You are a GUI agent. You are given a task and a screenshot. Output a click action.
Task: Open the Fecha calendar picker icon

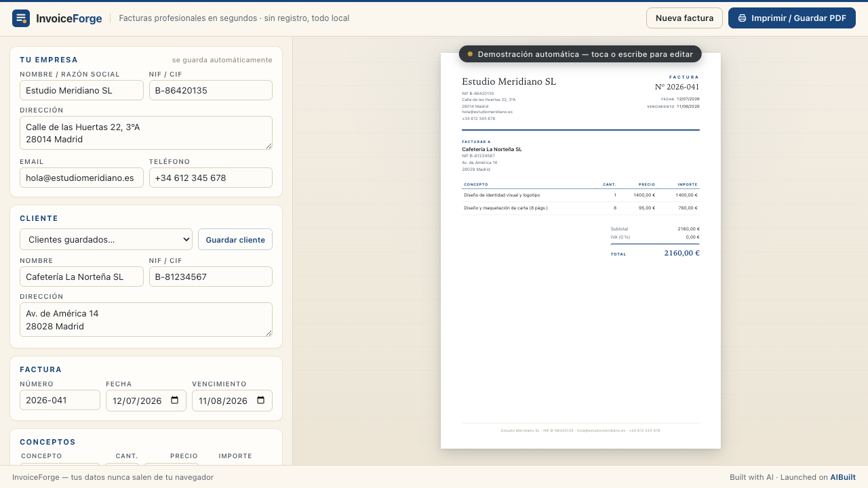pos(174,401)
